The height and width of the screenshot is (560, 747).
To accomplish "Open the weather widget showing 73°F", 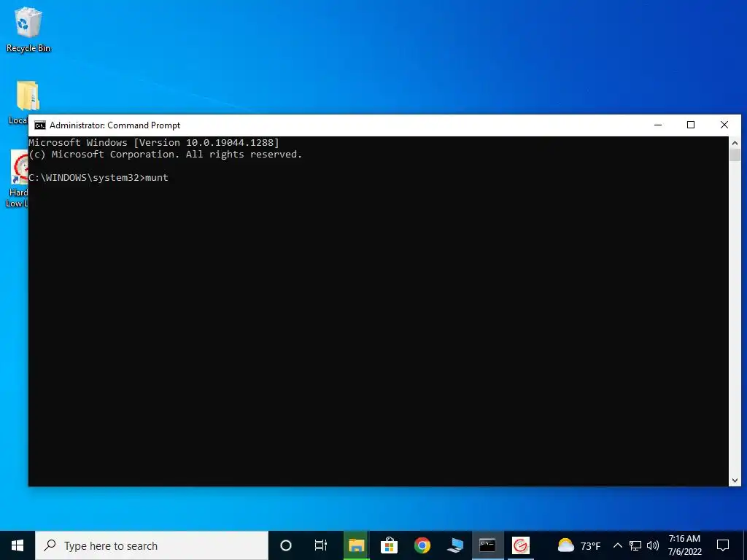I will click(578, 545).
